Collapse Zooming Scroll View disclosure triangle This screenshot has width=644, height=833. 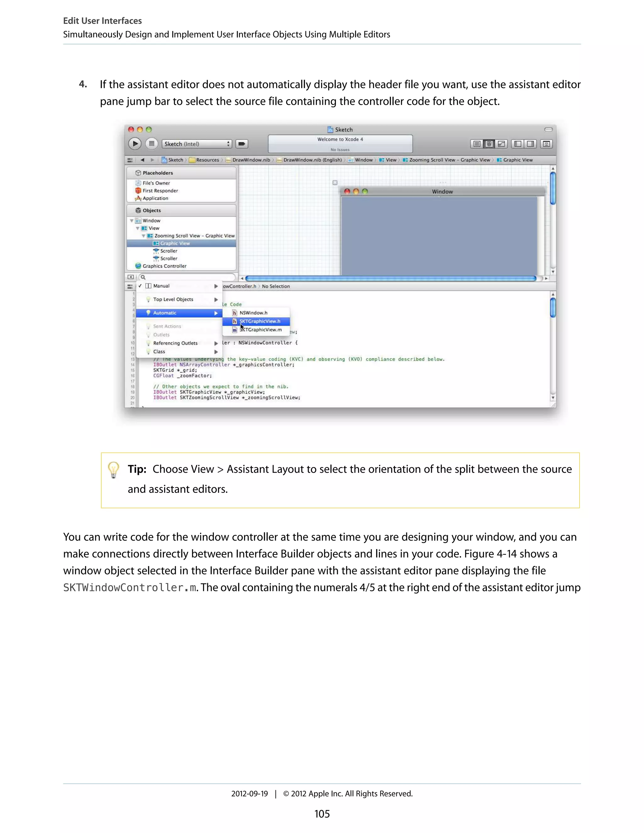pyautogui.click(x=143, y=236)
